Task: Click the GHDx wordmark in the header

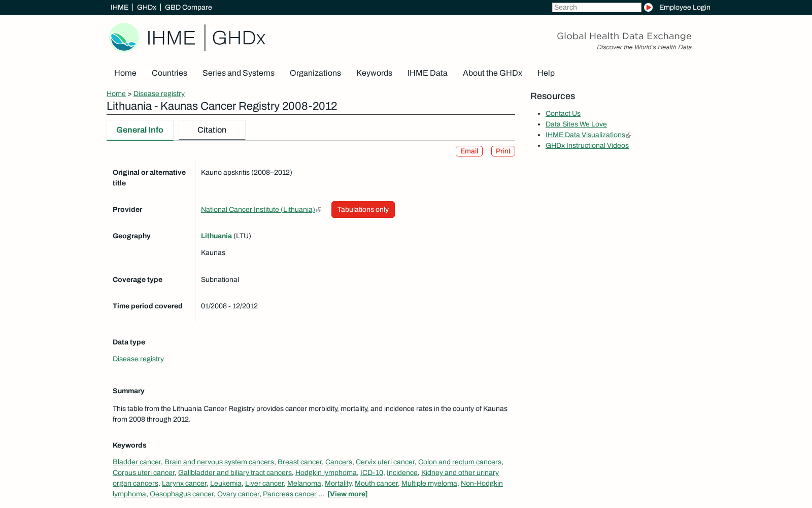Action: pyautogui.click(x=239, y=38)
